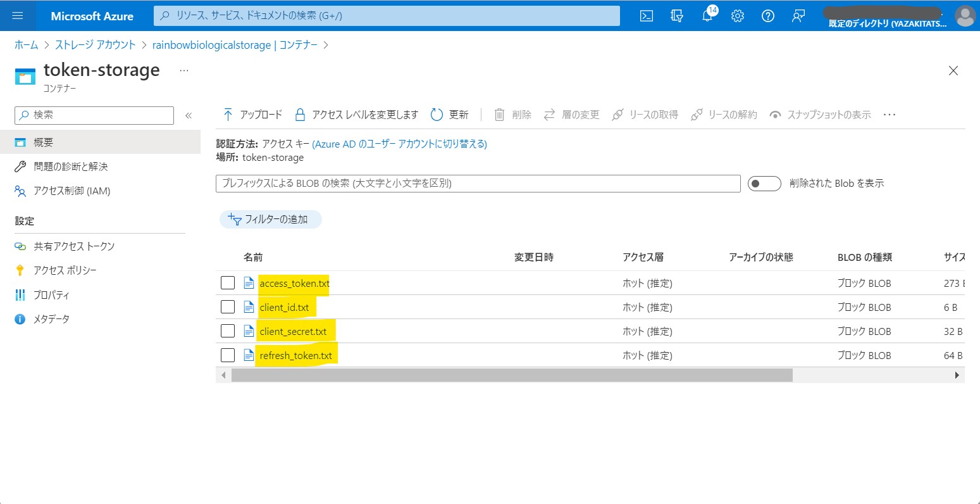Toggle 削除された Blob を表示 switch
Image resolution: width=980 pixels, height=504 pixels.
point(764,184)
